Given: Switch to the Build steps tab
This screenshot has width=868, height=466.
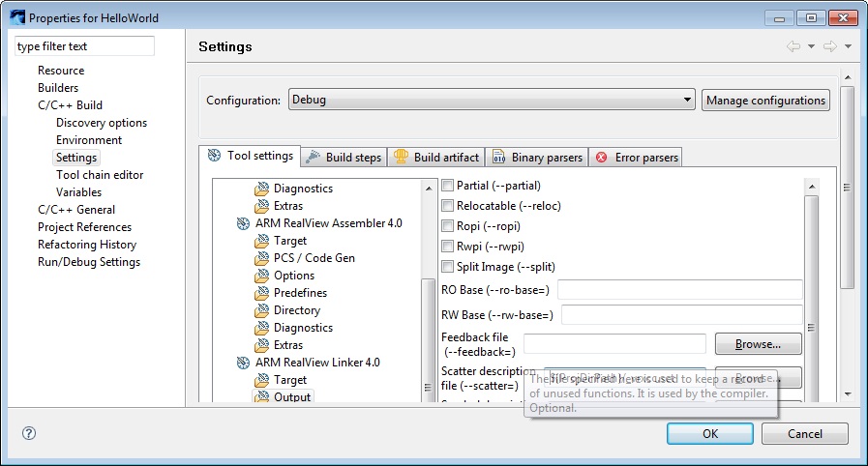Looking at the screenshot, I should pos(344,157).
